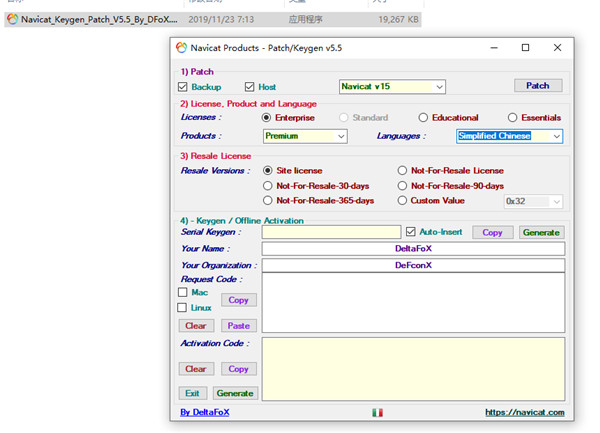Image resolution: width=600 pixels, height=433 pixels.
Task: Select the Custom Value radio option
Action: click(403, 201)
